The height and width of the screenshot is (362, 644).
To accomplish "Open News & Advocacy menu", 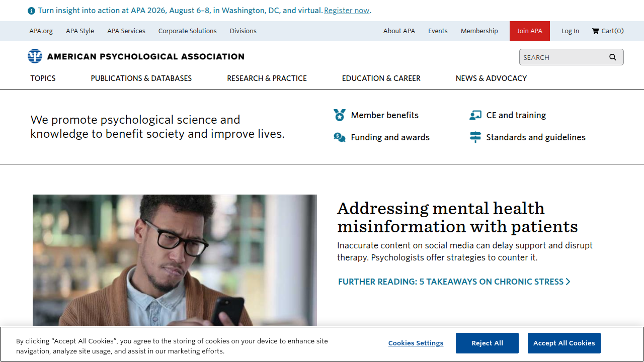I will [x=491, y=78].
